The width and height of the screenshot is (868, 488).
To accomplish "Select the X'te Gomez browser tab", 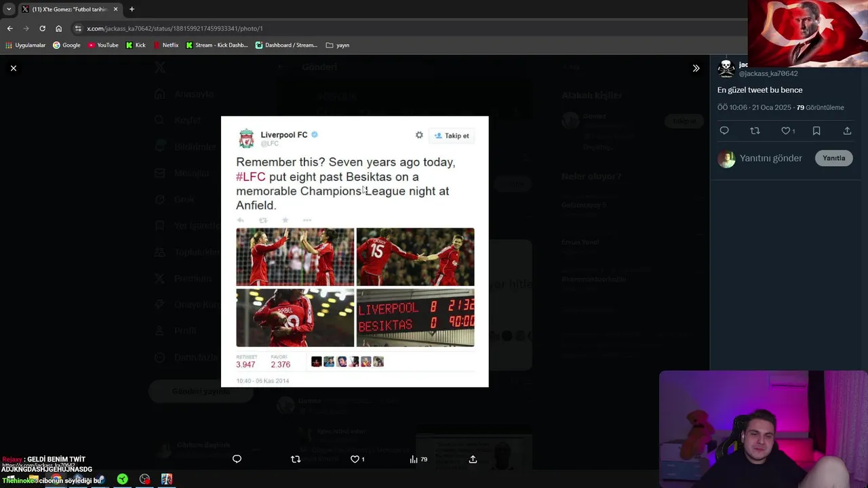I will 69,9.
